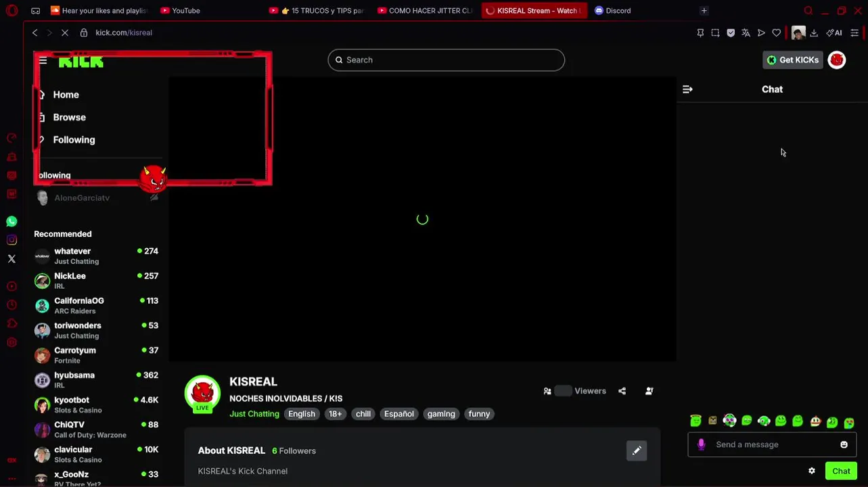
Task: Open the browser easy setup sliders icon
Action: pos(854,32)
